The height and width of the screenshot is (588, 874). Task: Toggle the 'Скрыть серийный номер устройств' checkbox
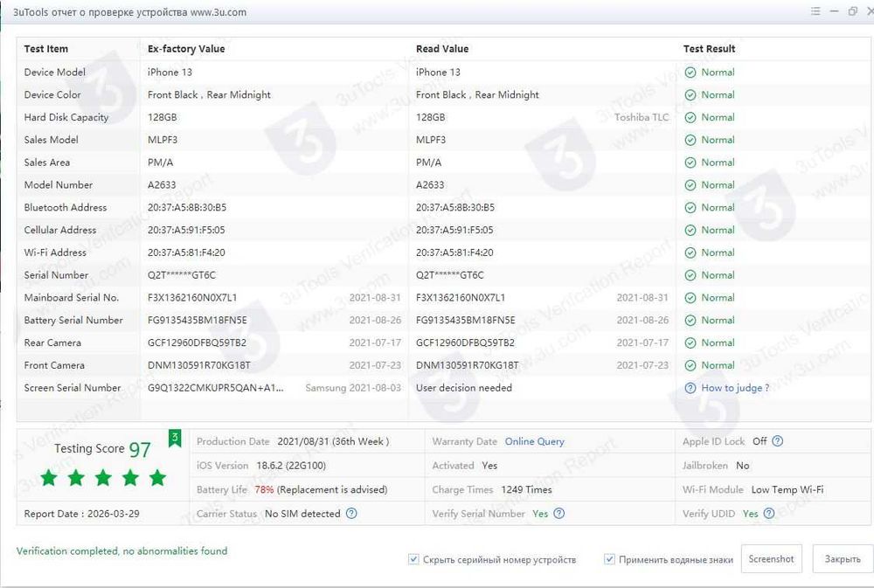pos(413,559)
